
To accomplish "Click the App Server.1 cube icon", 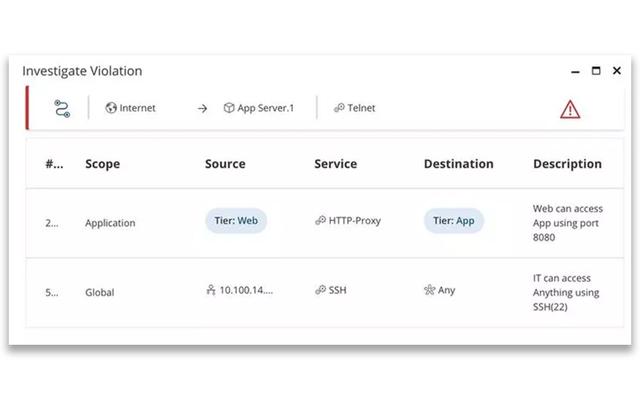I will pyautogui.click(x=229, y=108).
